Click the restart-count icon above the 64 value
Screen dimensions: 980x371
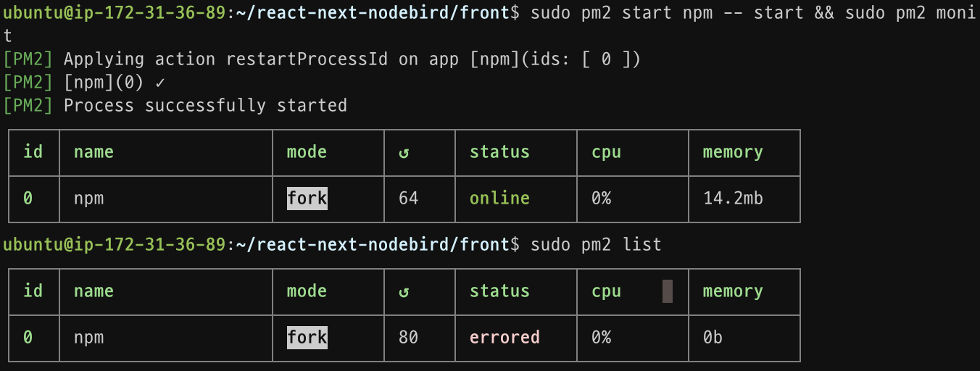pyautogui.click(x=404, y=153)
